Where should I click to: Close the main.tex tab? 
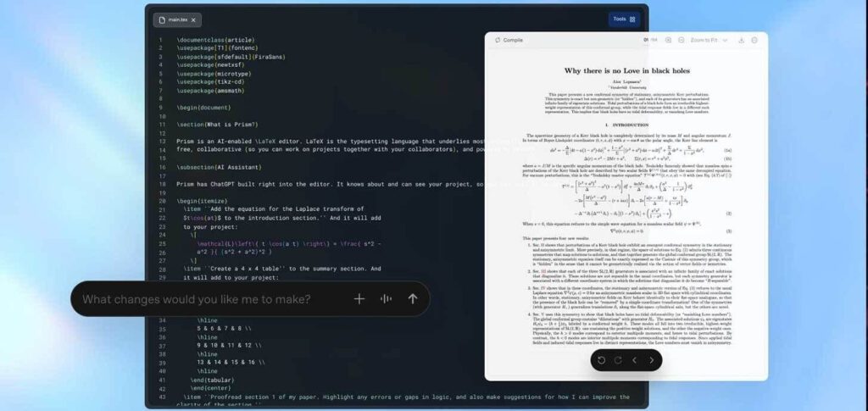(x=193, y=19)
